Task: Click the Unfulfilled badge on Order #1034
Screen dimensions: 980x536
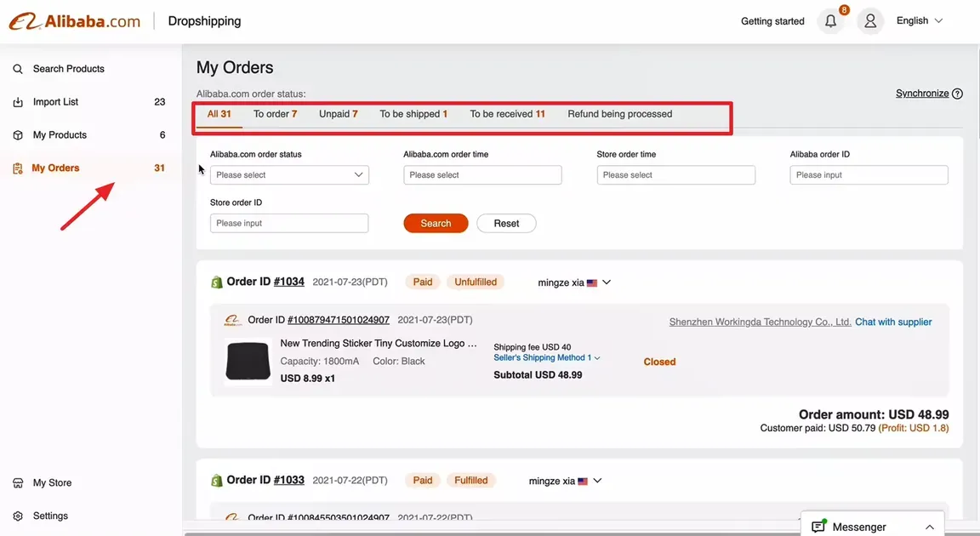Action: pyautogui.click(x=476, y=282)
